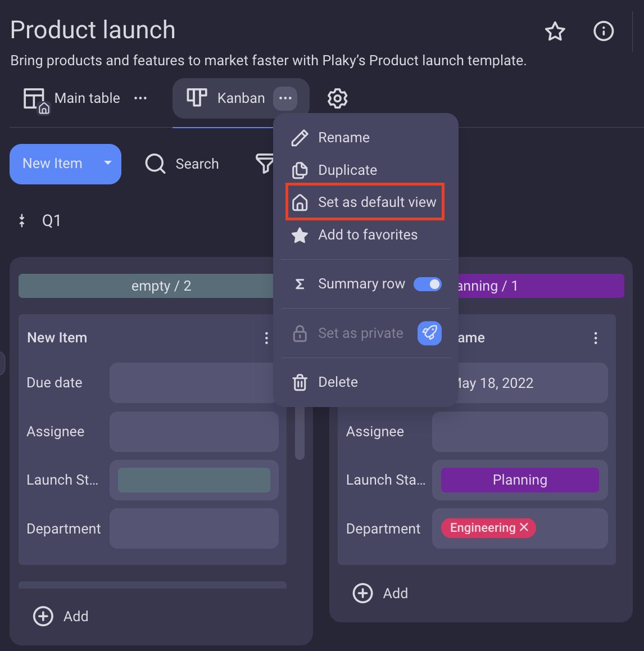Collapse the Q1 group
644x651 pixels.
pyautogui.click(x=22, y=220)
